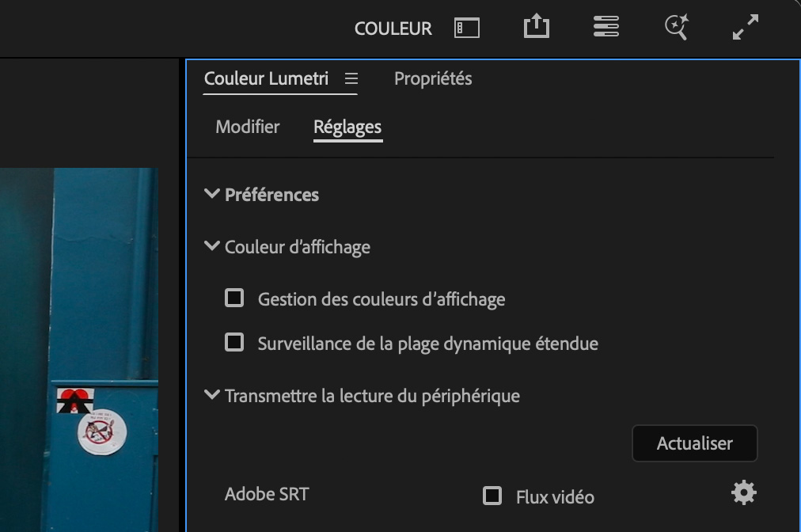Collapse the Préférences section

[x=211, y=194]
